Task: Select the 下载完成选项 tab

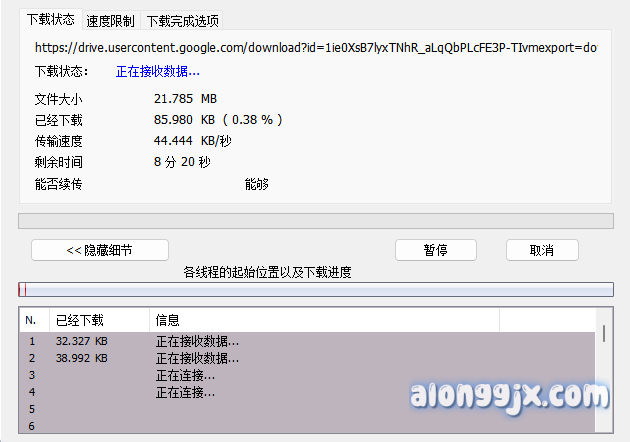Action: point(183,21)
